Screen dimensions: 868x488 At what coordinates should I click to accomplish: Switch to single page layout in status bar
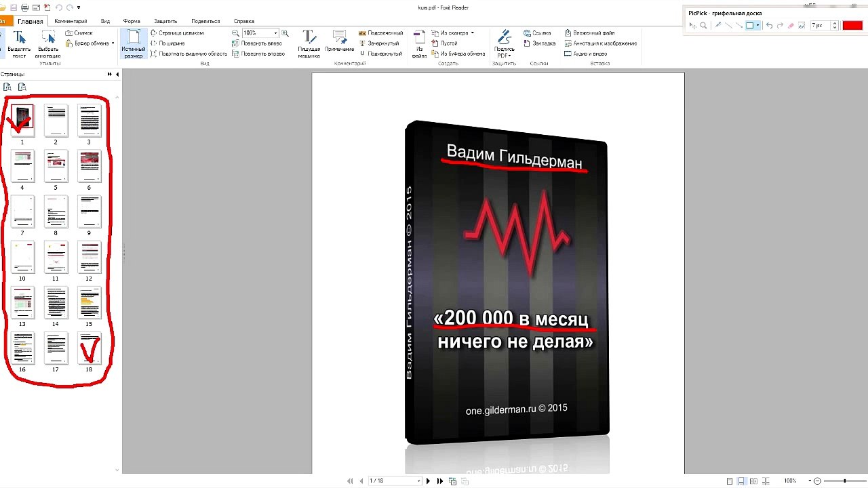(730, 481)
